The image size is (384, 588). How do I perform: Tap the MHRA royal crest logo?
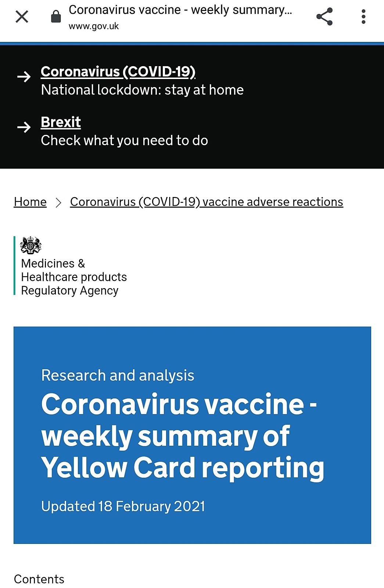click(31, 245)
